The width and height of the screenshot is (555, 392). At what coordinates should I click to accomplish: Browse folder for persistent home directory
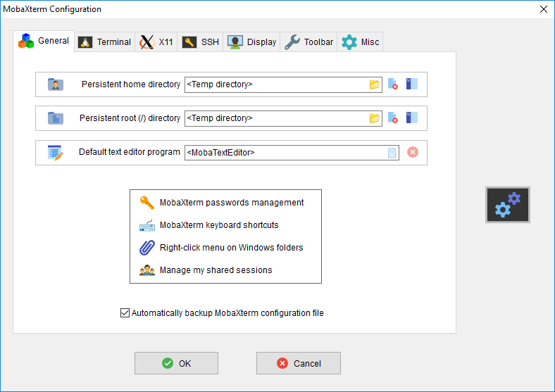coord(375,84)
